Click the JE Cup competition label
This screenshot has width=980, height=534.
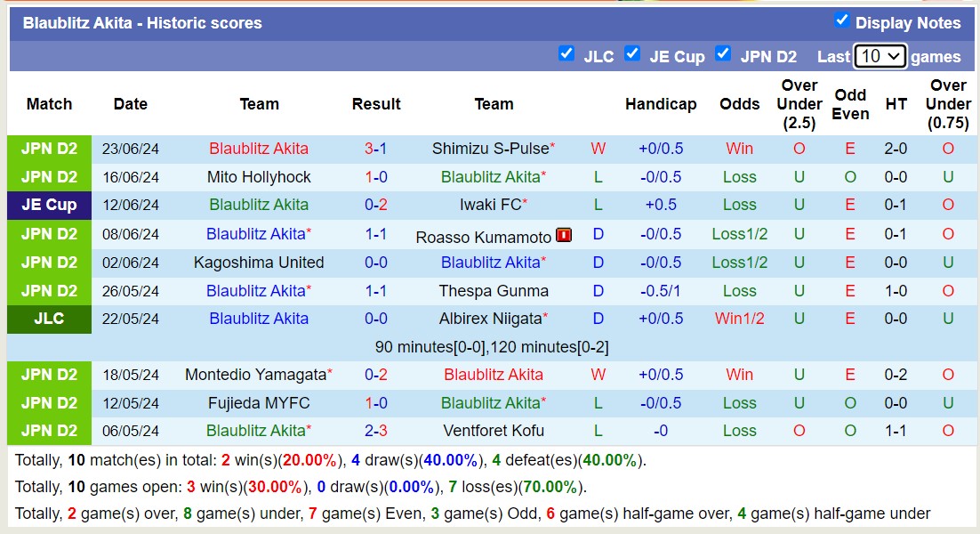49,205
